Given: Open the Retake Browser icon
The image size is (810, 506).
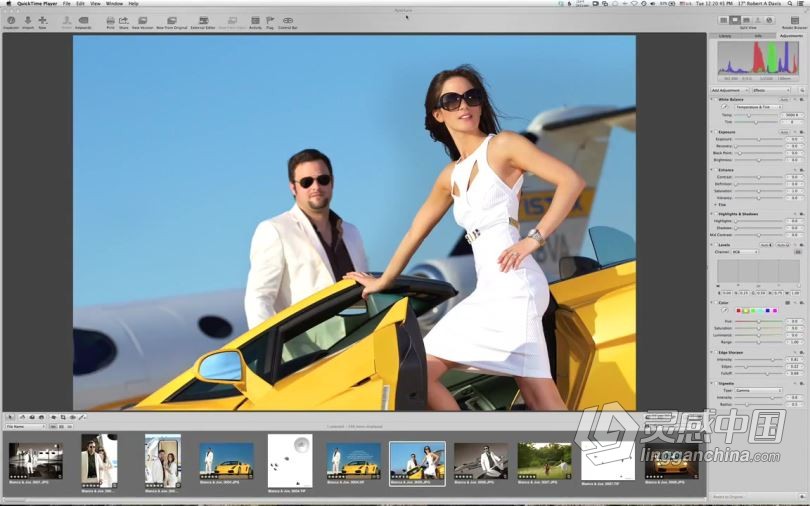Looking at the screenshot, I should click(x=795, y=22).
